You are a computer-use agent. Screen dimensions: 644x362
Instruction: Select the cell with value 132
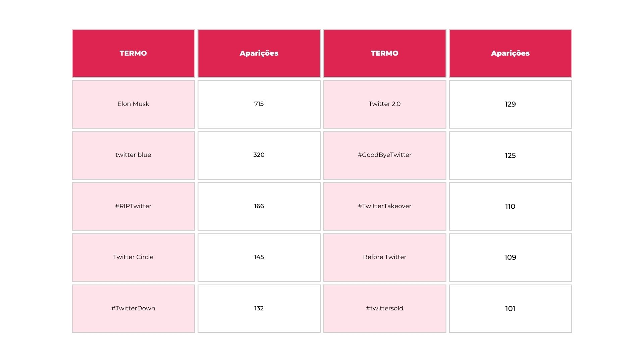tap(259, 308)
